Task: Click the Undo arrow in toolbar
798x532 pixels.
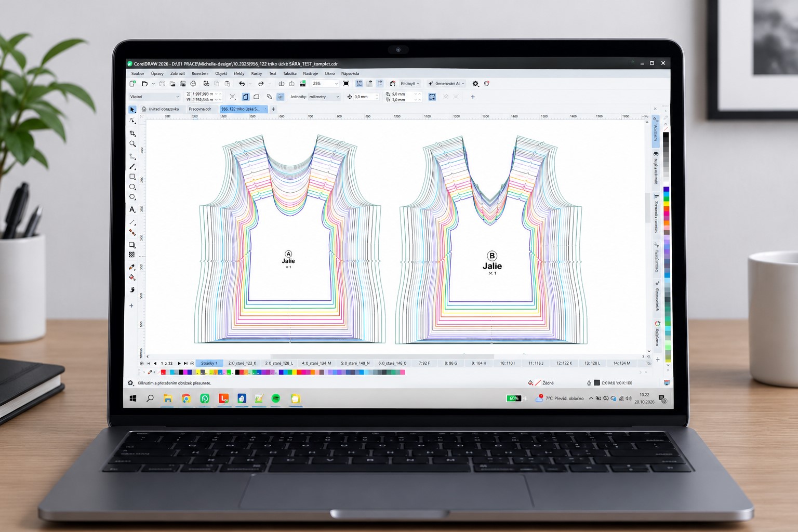Action: point(242,84)
